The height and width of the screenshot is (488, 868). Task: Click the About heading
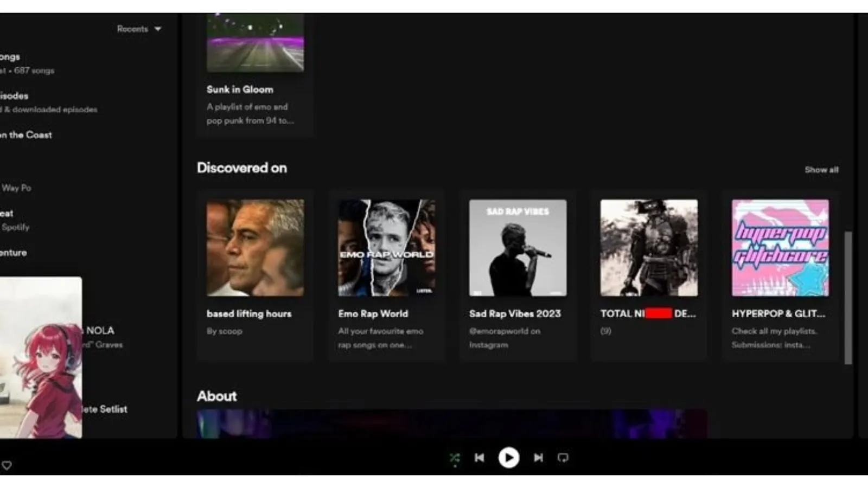[217, 396]
